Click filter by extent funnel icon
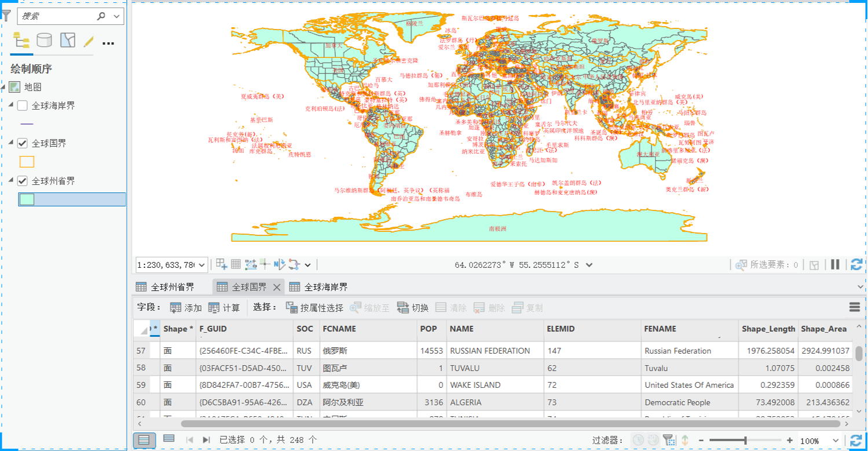This screenshot has width=868, height=451. [x=668, y=440]
